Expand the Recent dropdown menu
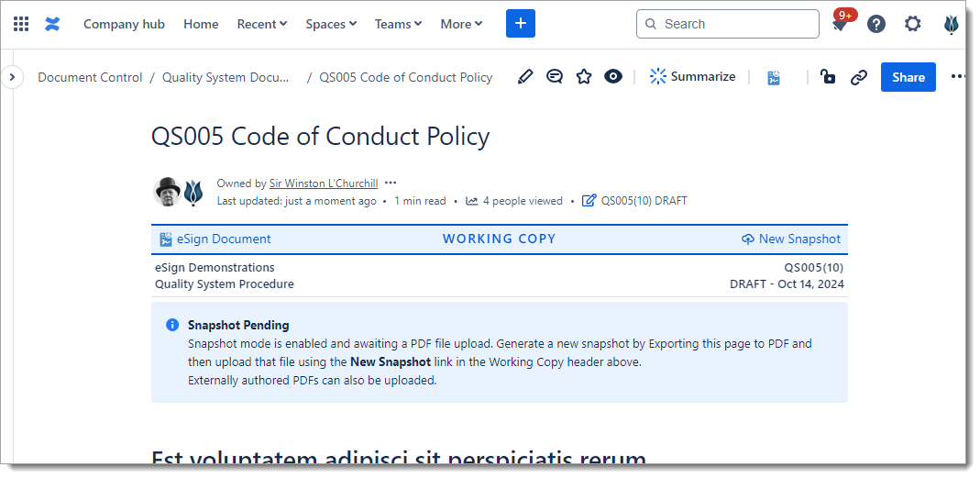The image size is (980, 478). pyautogui.click(x=261, y=24)
